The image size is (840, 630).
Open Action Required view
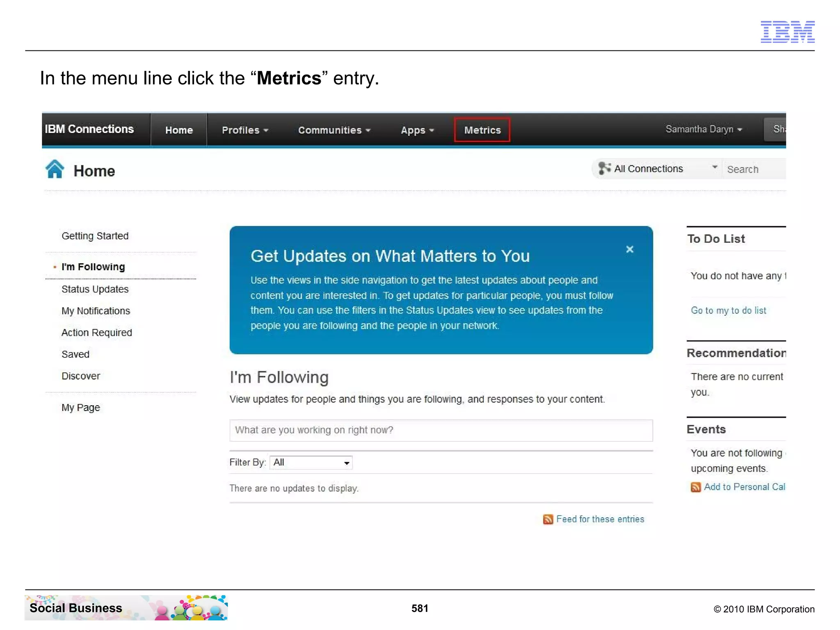pyautogui.click(x=97, y=333)
